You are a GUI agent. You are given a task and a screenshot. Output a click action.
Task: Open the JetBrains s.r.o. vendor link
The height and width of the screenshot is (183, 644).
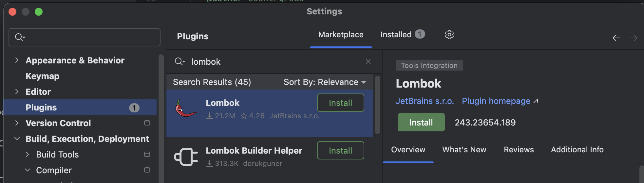[x=425, y=101]
